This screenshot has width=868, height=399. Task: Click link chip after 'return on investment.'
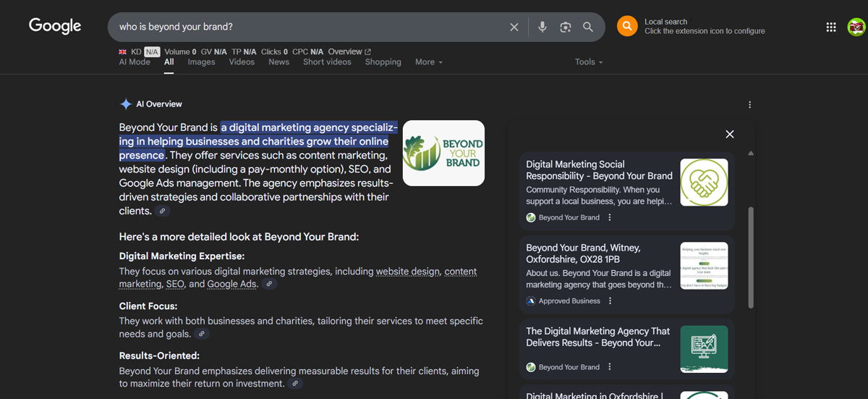(x=294, y=384)
